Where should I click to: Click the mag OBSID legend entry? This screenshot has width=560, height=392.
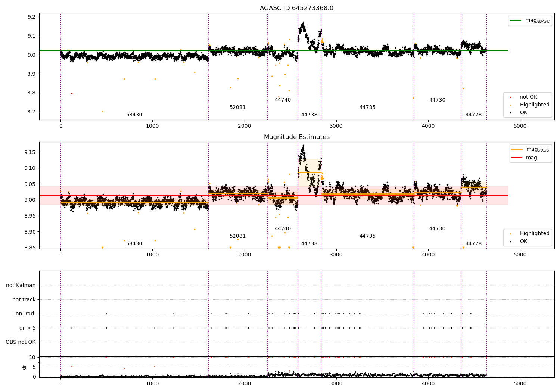[531, 149]
